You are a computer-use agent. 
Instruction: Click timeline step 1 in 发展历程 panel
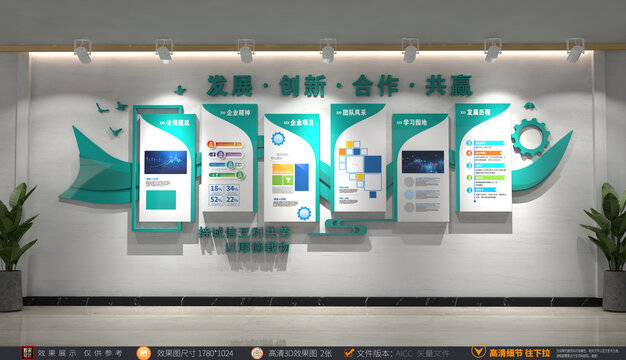point(469,190)
